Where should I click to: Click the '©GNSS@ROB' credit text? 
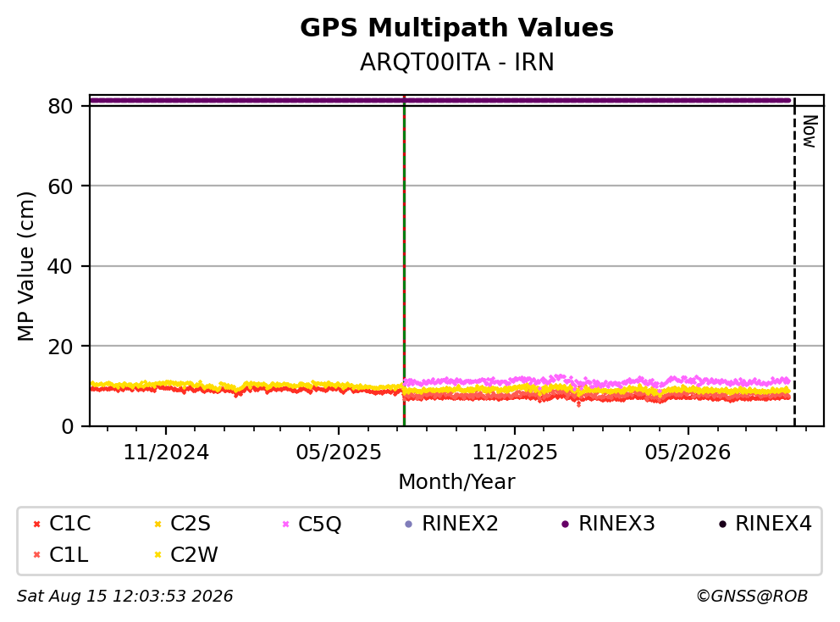[752, 596]
